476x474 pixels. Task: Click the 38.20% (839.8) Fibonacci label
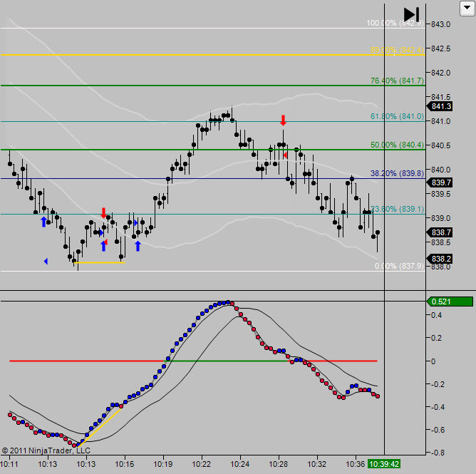[397, 173]
